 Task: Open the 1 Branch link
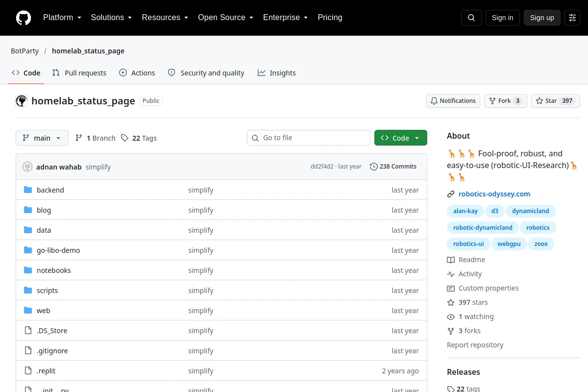tap(96, 138)
